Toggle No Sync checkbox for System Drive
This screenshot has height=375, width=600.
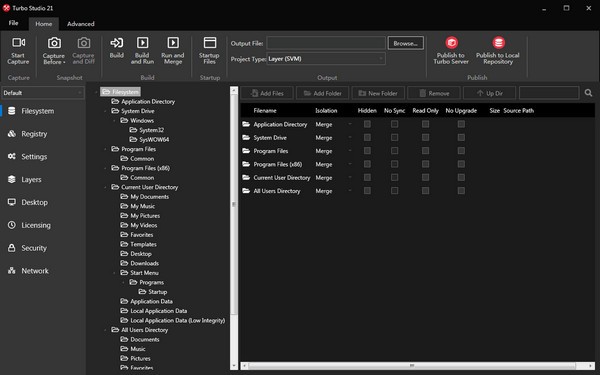pyautogui.click(x=395, y=137)
